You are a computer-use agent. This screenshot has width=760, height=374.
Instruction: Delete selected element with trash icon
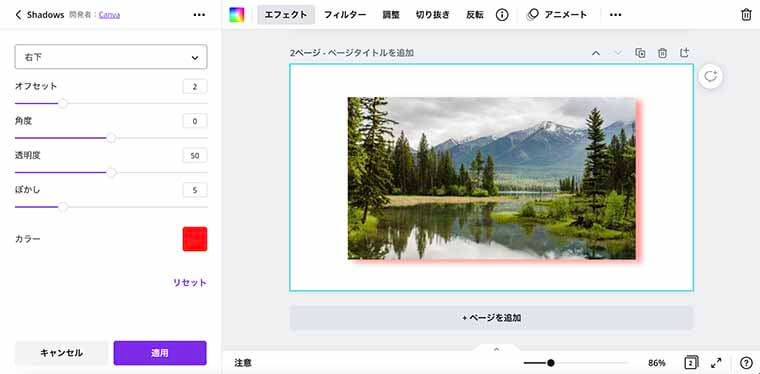pos(746,15)
